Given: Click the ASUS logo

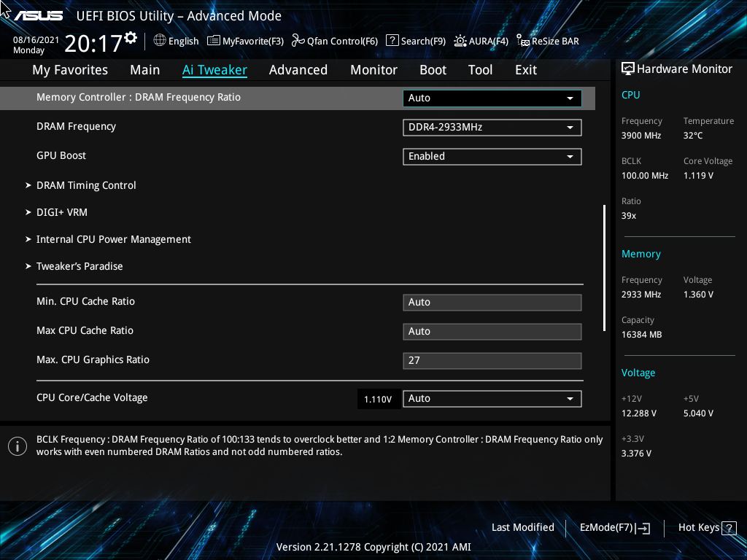Looking at the screenshot, I should (x=38, y=16).
